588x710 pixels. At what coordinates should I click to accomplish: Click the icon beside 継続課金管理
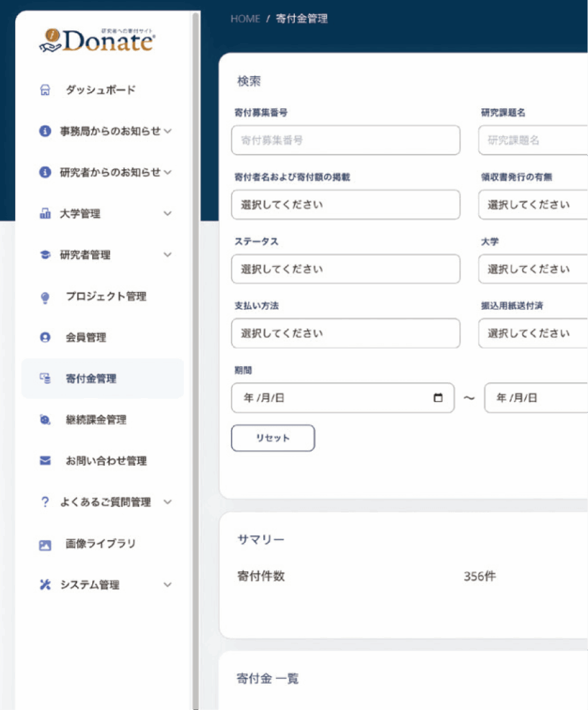pyautogui.click(x=45, y=420)
